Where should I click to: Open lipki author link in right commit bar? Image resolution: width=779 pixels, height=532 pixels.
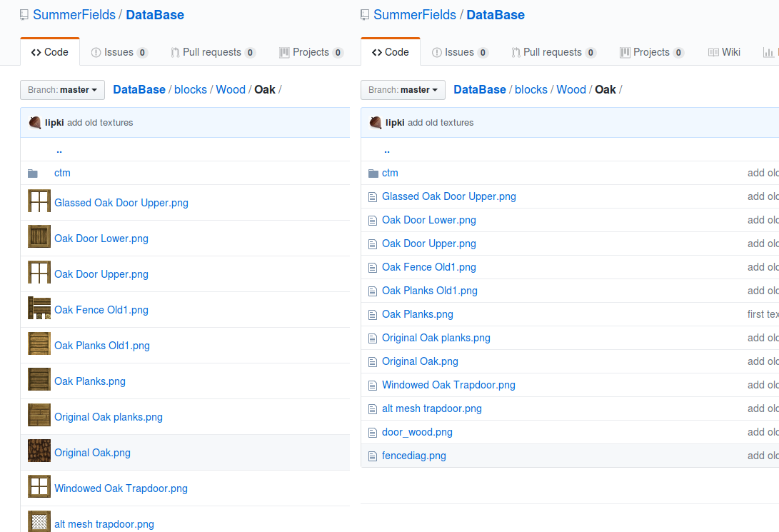(x=395, y=123)
